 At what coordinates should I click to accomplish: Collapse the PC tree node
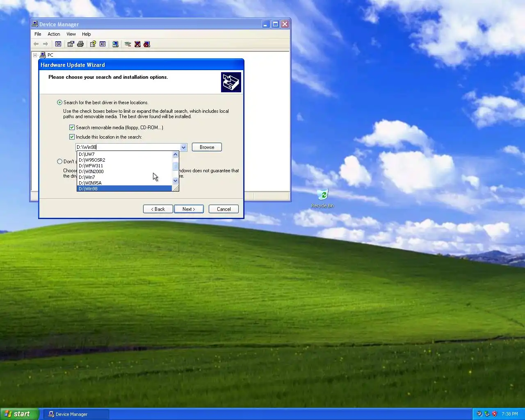tap(35, 55)
